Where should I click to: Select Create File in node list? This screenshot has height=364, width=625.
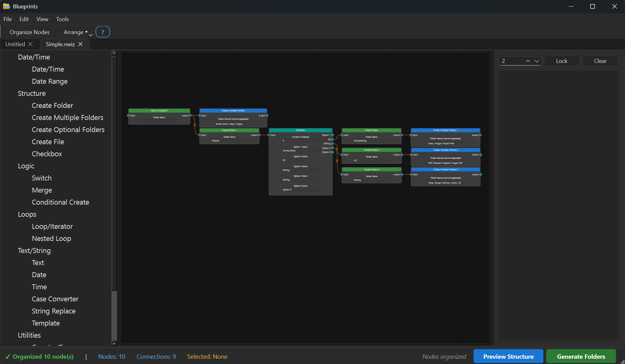[48, 142]
